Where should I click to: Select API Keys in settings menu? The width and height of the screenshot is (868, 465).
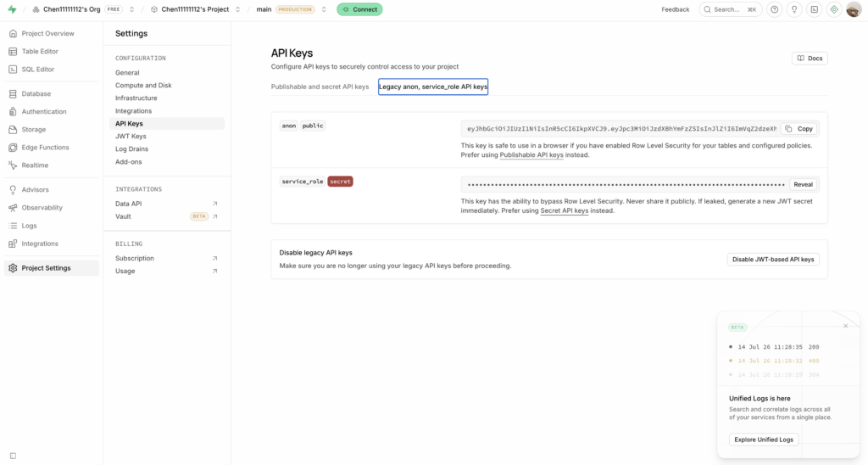[x=167, y=124]
